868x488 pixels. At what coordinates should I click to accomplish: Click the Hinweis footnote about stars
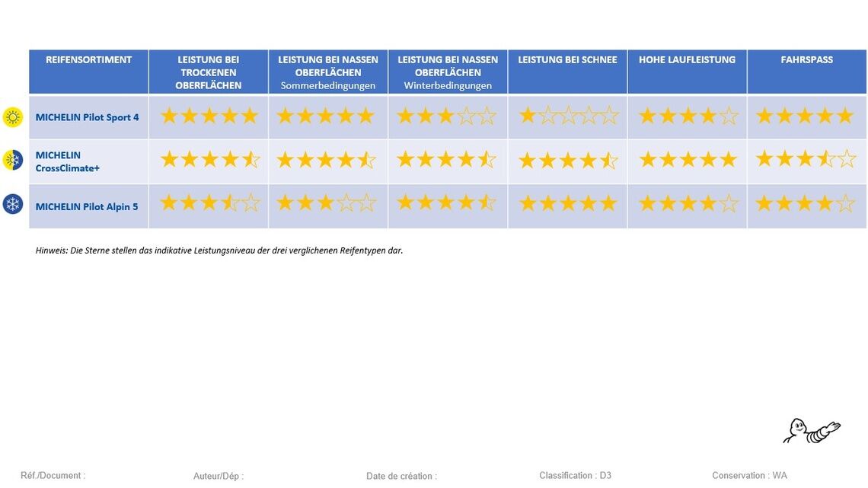[x=219, y=250]
